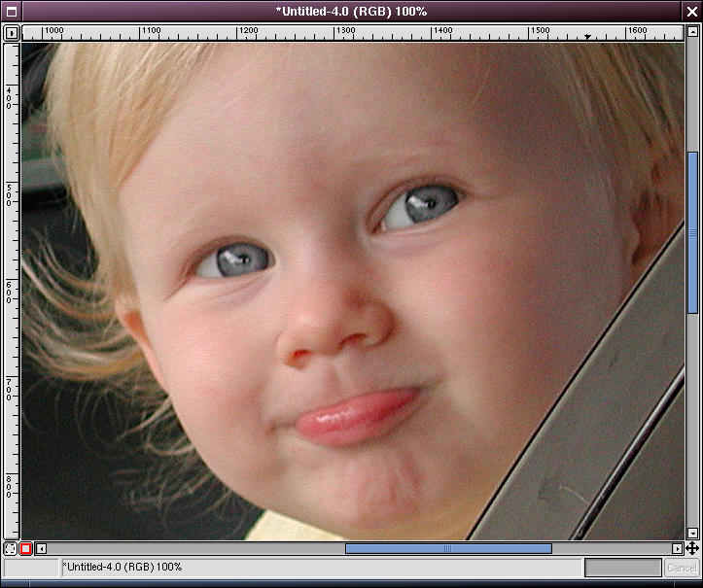
Task: Enable Quick Mask with the red square toggle
Action: coord(26,549)
